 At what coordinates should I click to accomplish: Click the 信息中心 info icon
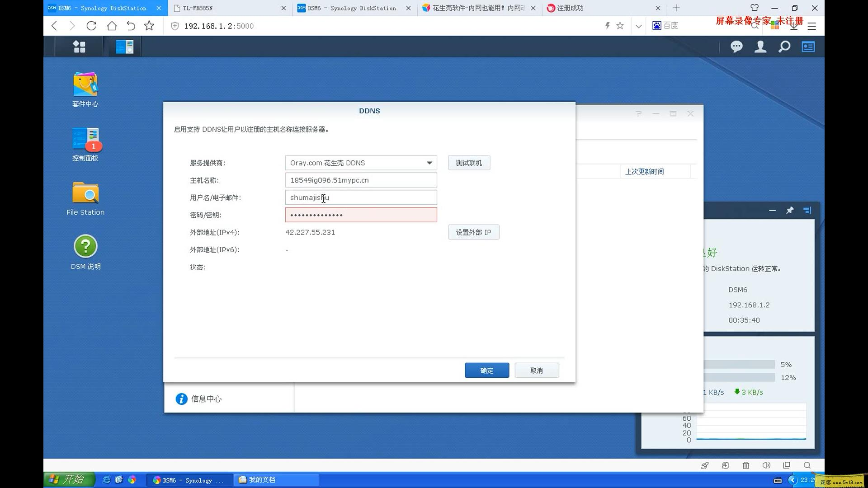click(x=181, y=399)
